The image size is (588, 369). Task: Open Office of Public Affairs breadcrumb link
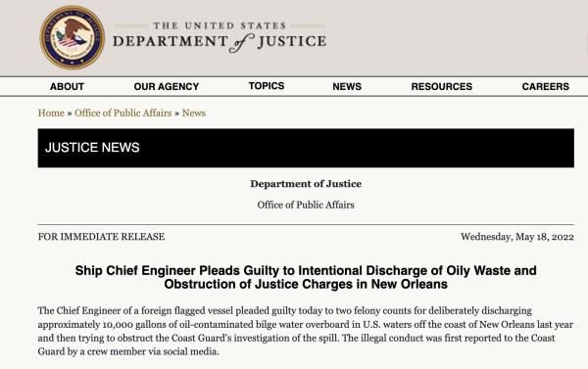[123, 113]
